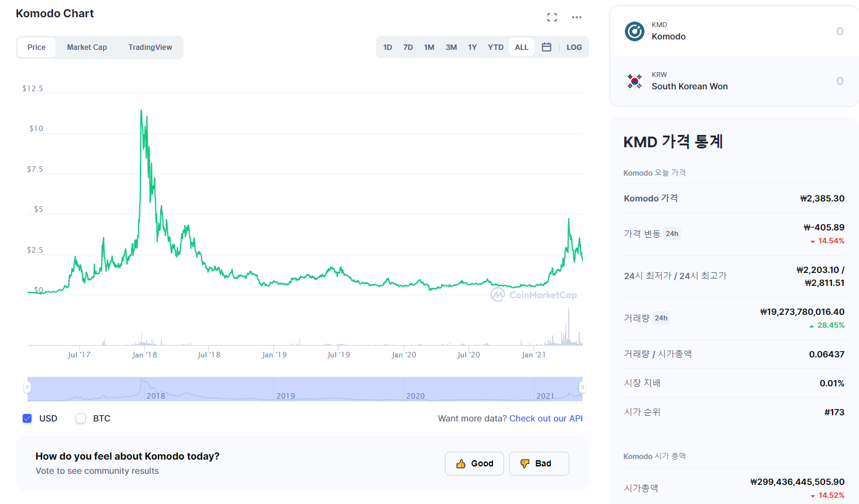Click the Jan '18 x-axis label
The image size is (859, 504).
(144, 354)
